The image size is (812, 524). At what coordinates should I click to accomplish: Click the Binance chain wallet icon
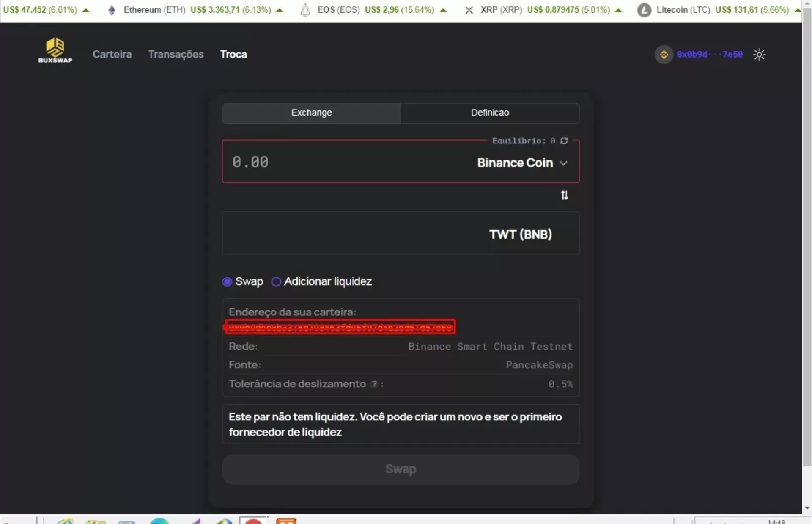pyautogui.click(x=664, y=55)
